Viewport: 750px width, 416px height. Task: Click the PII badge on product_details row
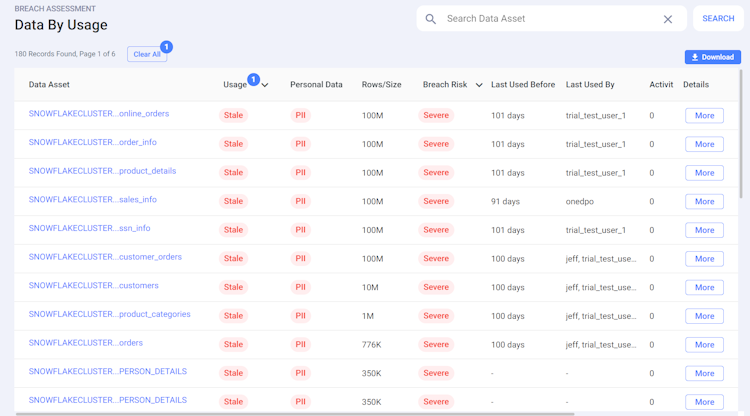(x=300, y=173)
